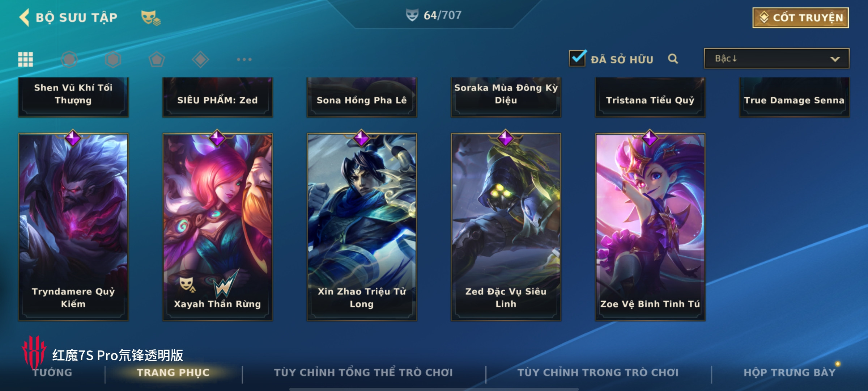The image size is (868, 391).
Task: Switch to Tướng tab
Action: click(x=52, y=373)
